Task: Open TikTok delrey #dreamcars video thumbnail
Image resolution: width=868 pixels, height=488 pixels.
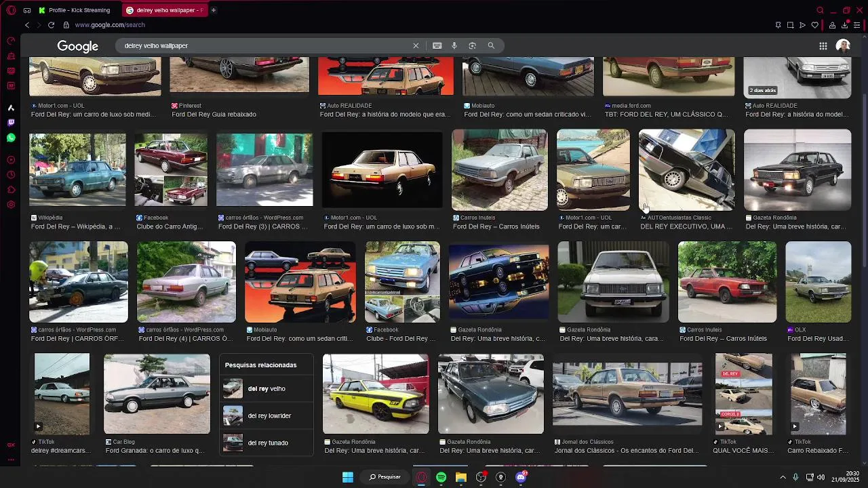Action: point(62,394)
